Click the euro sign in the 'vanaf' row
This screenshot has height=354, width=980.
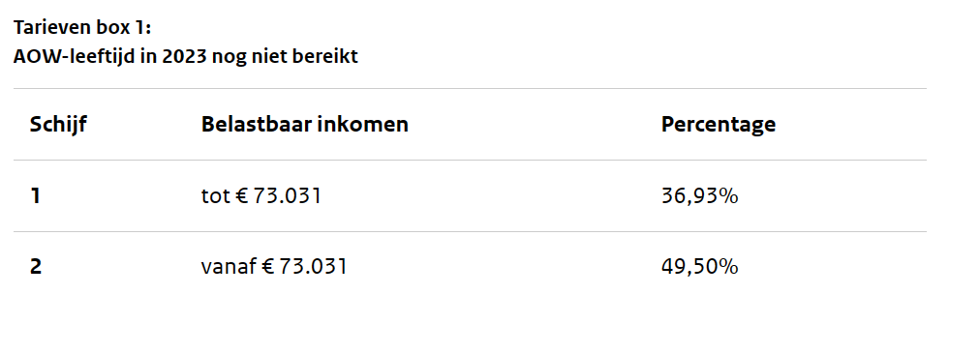click(267, 267)
